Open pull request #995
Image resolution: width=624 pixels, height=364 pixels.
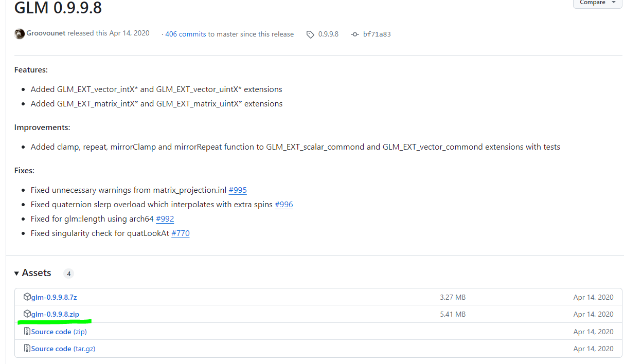point(238,190)
